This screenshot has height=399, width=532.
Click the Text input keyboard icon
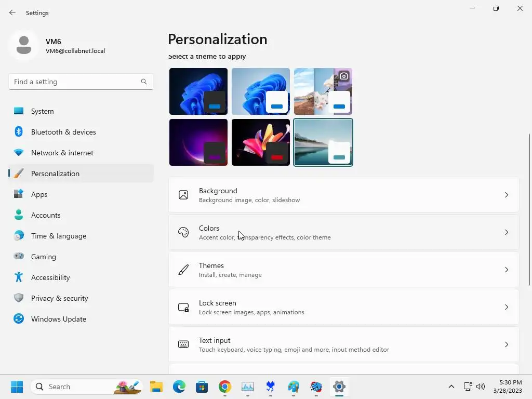(x=183, y=344)
